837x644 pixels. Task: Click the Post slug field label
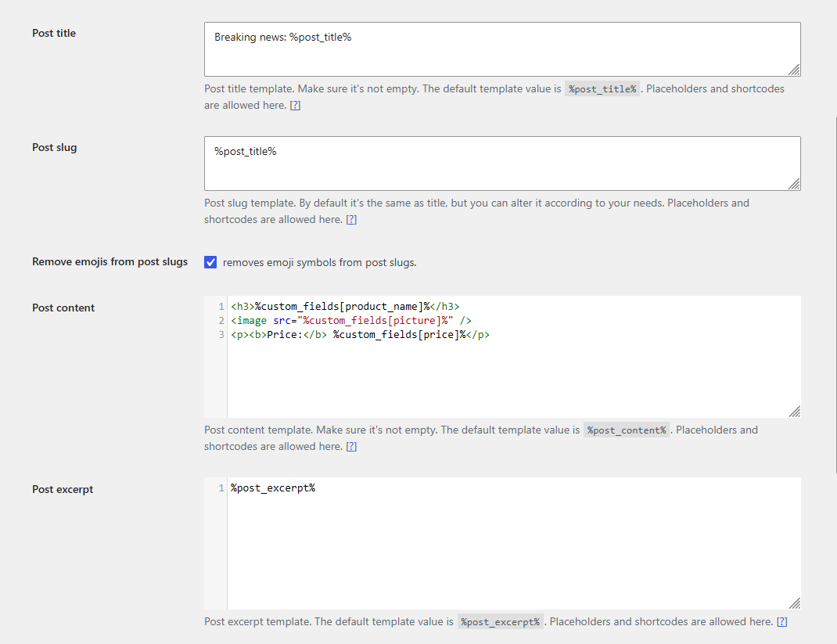pos(55,147)
